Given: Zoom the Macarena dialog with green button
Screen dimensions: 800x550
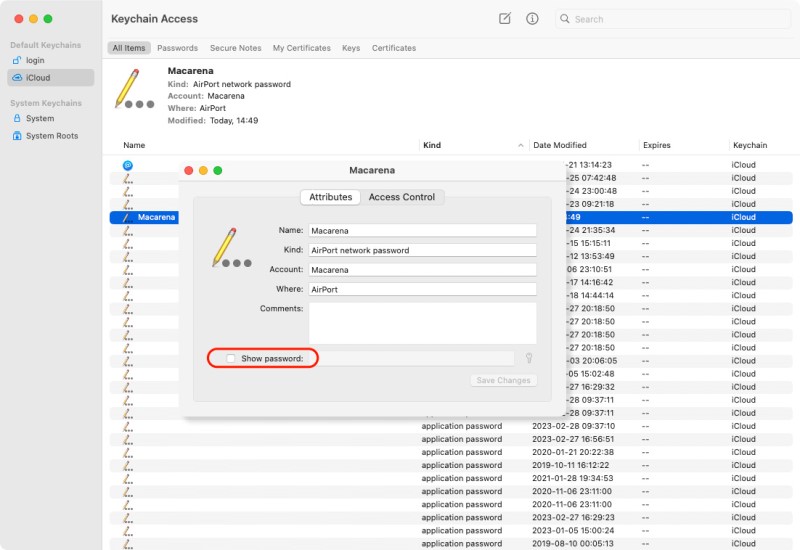Looking at the screenshot, I should (218, 170).
